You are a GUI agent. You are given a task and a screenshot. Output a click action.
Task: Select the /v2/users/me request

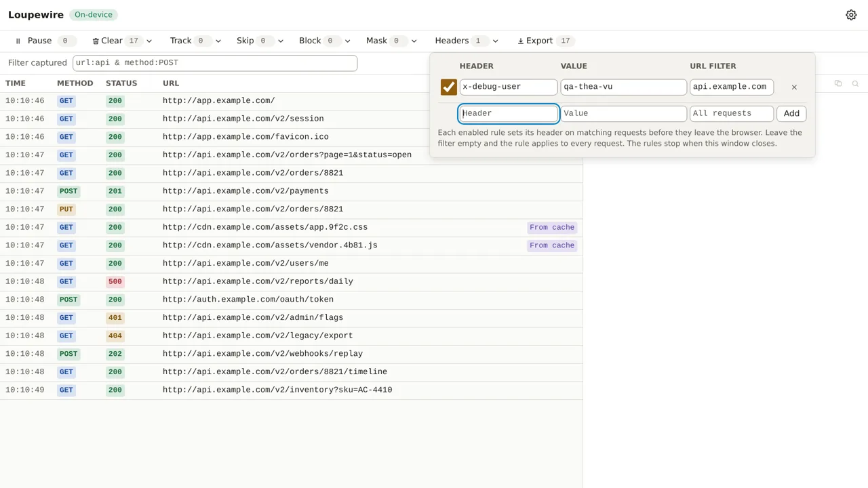(x=292, y=264)
